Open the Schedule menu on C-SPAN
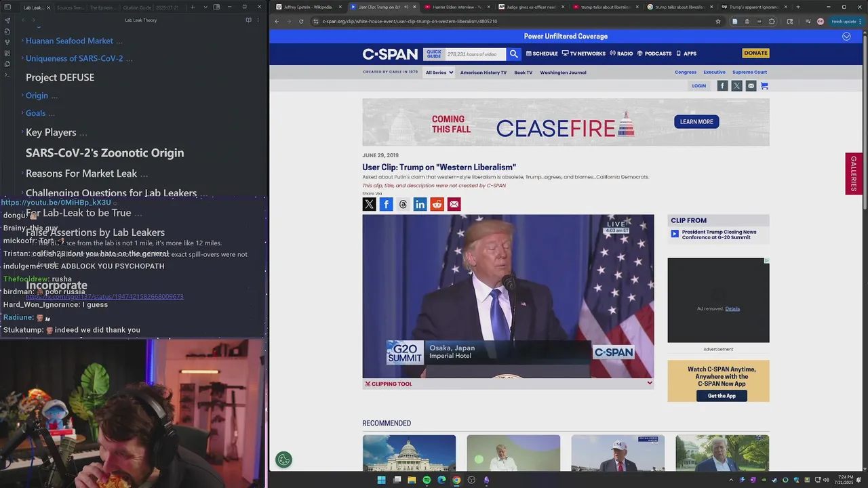868x488 pixels. coord(542,54)
